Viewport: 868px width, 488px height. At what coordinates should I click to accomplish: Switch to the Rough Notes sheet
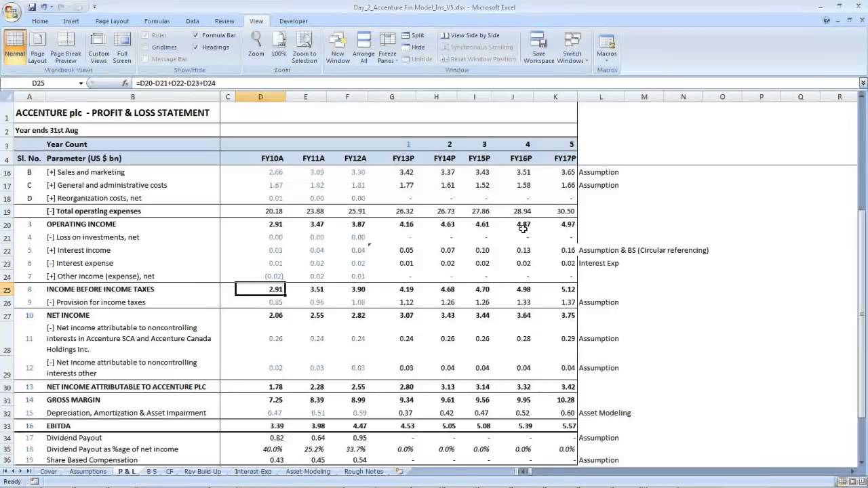(363, 471)
